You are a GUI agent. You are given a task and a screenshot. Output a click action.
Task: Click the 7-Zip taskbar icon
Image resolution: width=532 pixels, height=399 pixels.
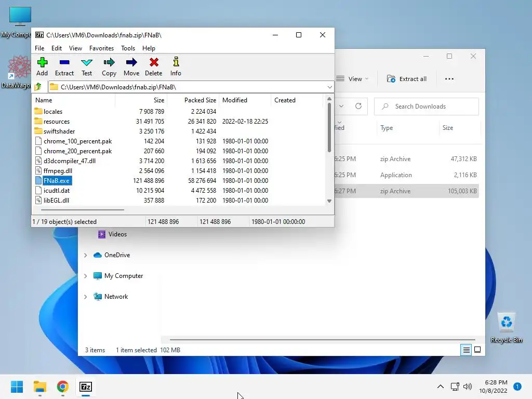point(86,387)
